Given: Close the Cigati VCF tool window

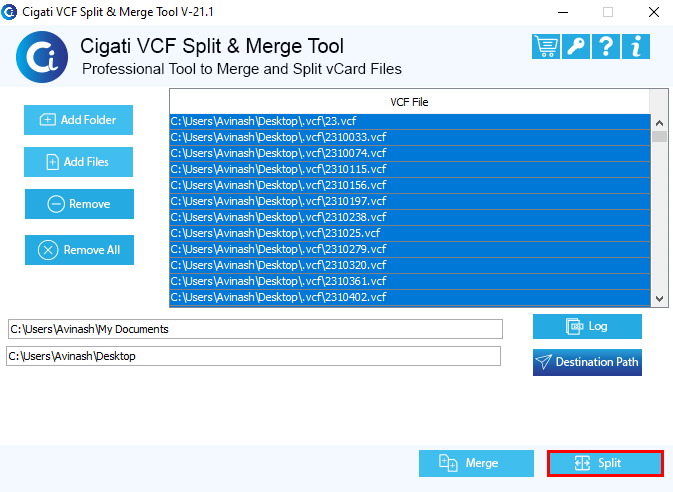Looking at the screenshot, I should 654,12.
